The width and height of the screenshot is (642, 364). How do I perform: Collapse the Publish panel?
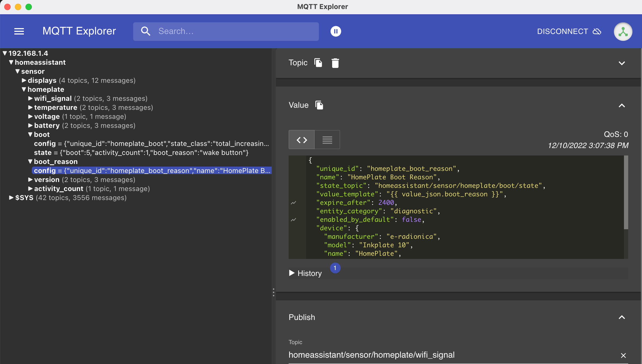[x=622, y=317]
